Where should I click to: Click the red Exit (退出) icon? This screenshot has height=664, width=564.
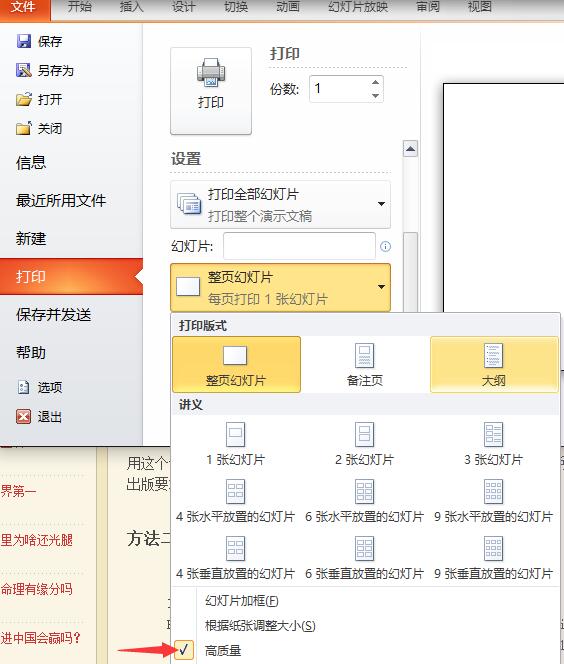24,416
